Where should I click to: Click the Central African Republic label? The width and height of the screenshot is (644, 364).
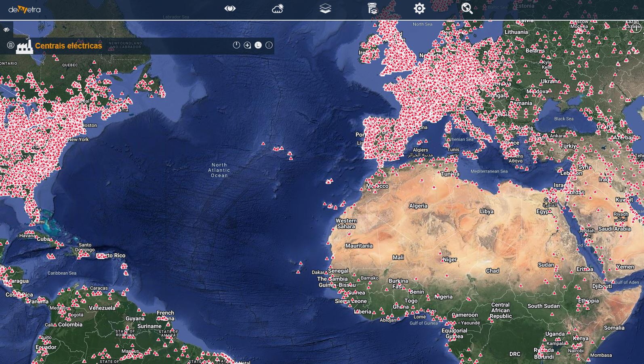[x=501, y=310]
